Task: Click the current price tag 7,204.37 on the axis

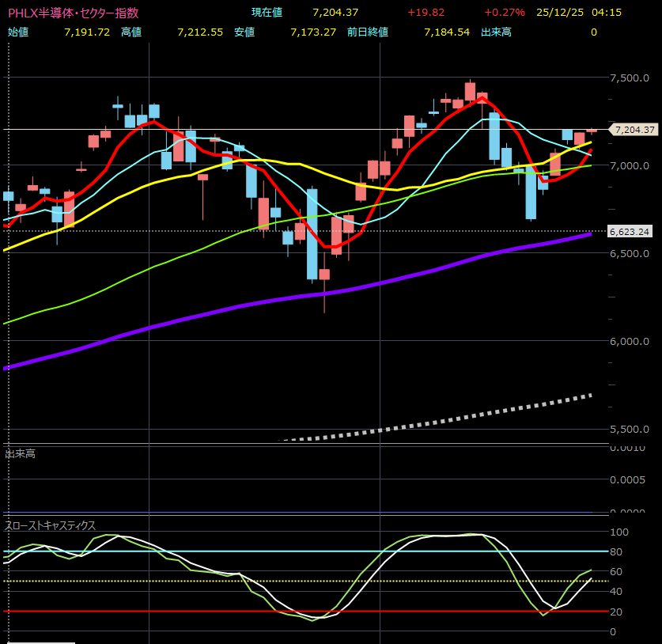Action: (633, 130)
